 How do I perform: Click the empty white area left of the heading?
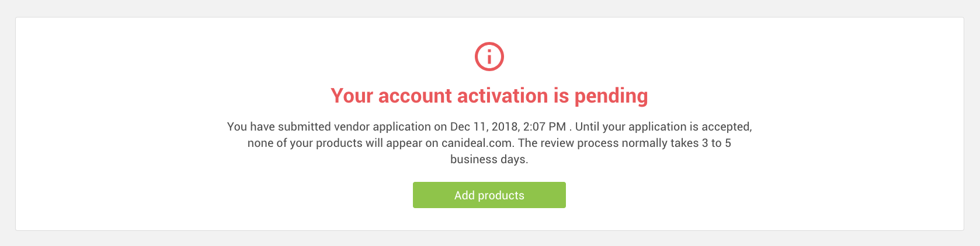point(175,96)
